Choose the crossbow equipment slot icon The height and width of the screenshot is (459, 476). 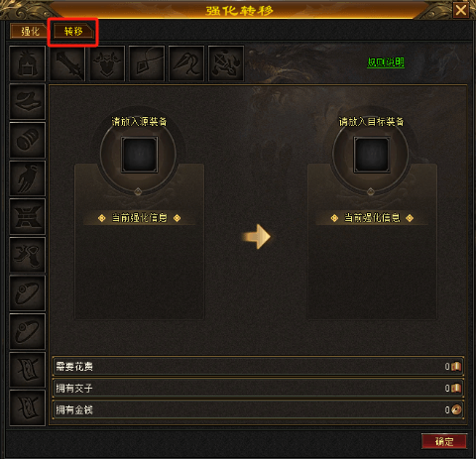coord(226,63)
